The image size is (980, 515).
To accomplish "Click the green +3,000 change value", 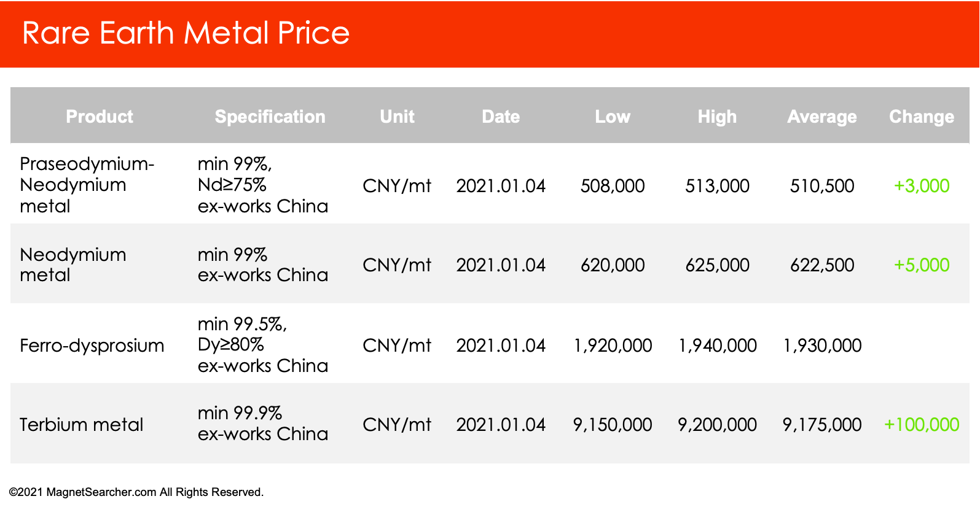I will 922,185.
